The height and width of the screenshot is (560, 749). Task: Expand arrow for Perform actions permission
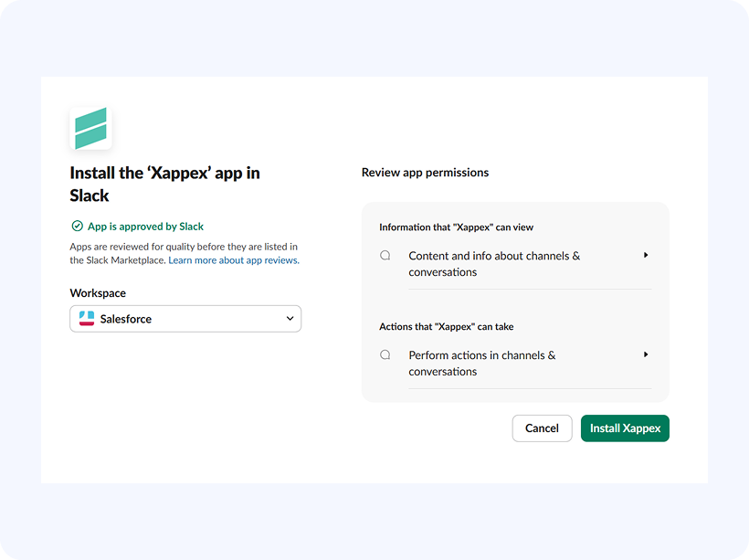[646, 354]
